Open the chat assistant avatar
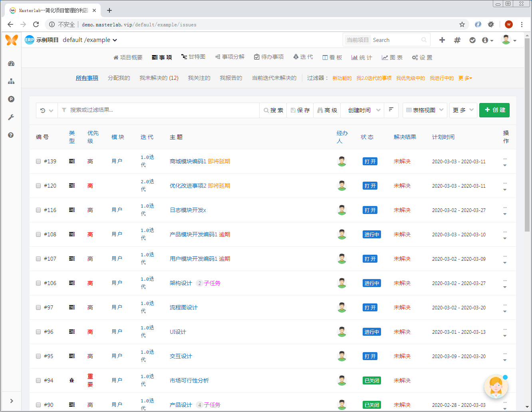Screen dimensions: 532x412 click(x=496, y=387)
